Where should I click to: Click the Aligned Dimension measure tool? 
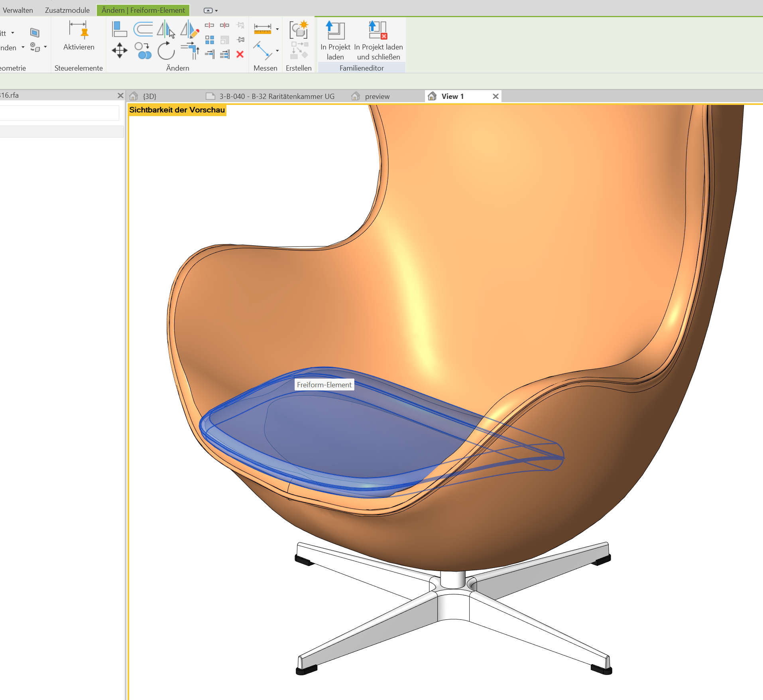(x=263, y=29)
